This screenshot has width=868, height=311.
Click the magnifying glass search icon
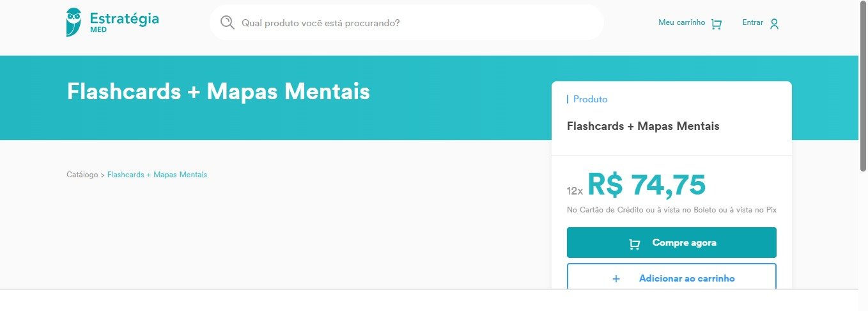coord(227,23)
